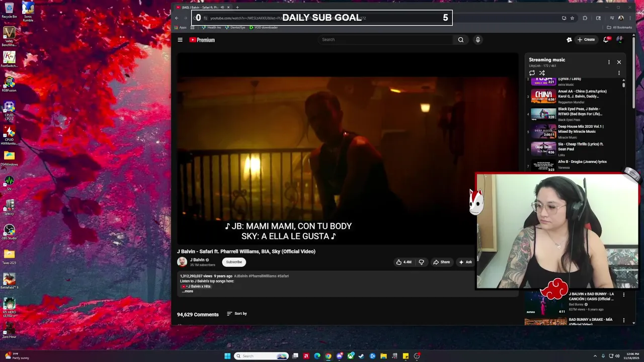Open a new Chrome tab

(237, 8)
